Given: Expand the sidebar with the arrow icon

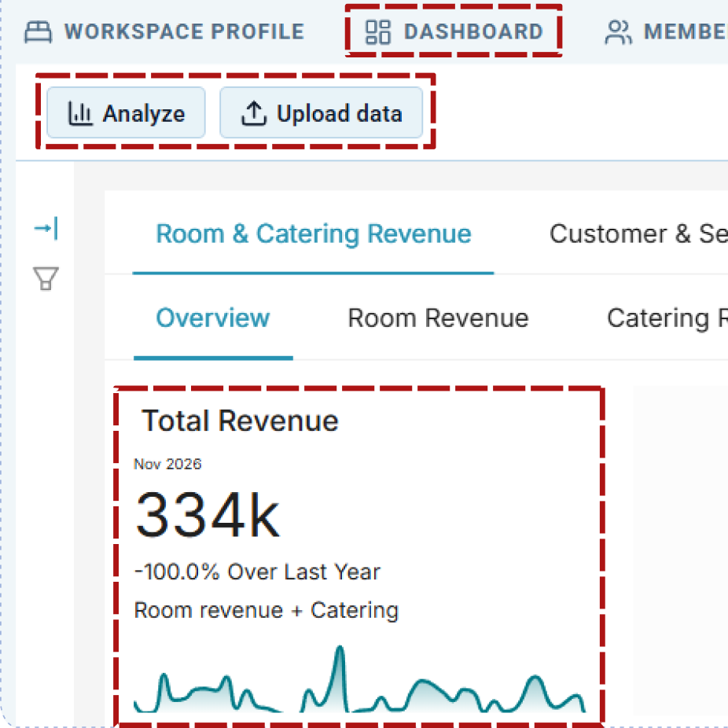Looking at the screenshot, I should coord(46,228).
